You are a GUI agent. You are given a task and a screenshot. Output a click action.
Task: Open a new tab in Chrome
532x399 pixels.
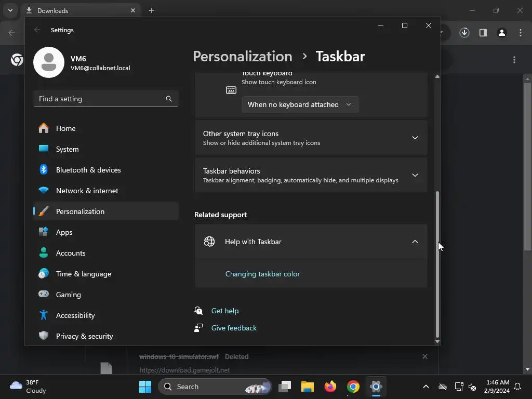[152, 10]
